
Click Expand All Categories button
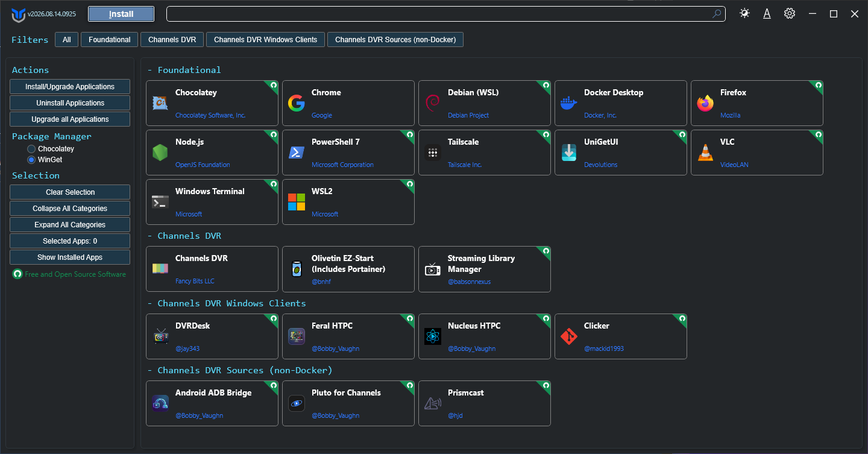(x=70, y=225)
